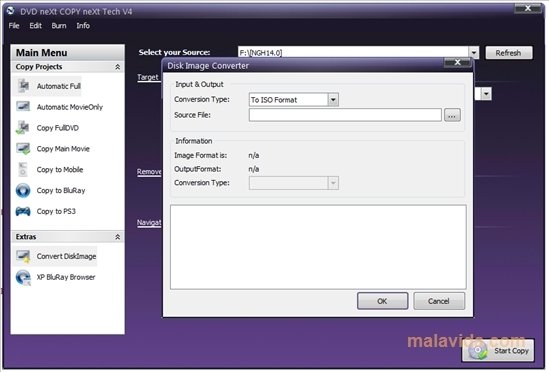This screenshot has height=372, width=549.
Task: Click the Image Format is n/a value
Action: [254, 155]
